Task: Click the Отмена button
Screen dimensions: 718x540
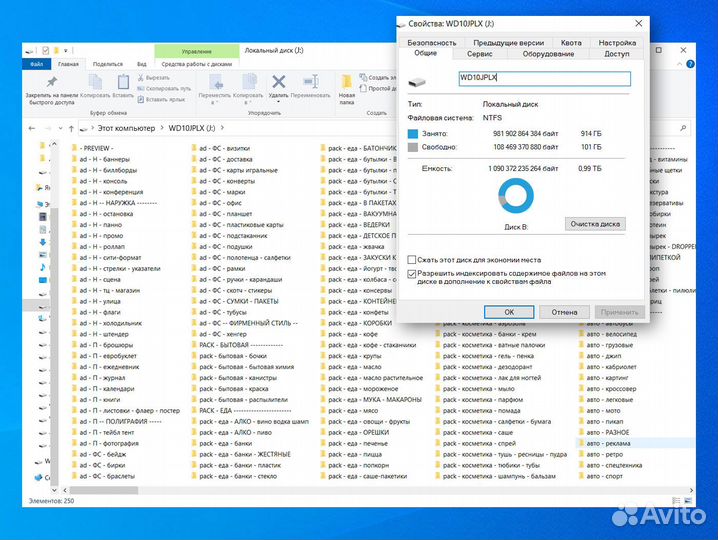Action: click(x=564, y=312)
